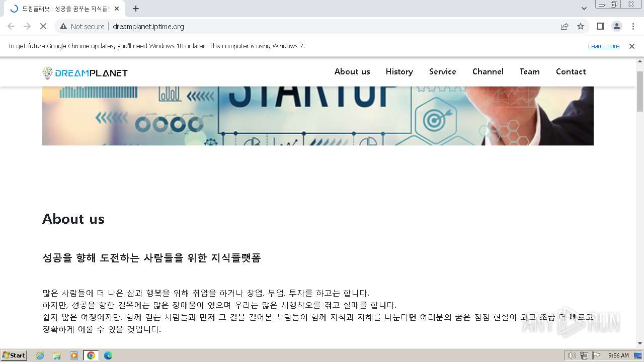Open the Chrome profile avatar

pos(616,26)
